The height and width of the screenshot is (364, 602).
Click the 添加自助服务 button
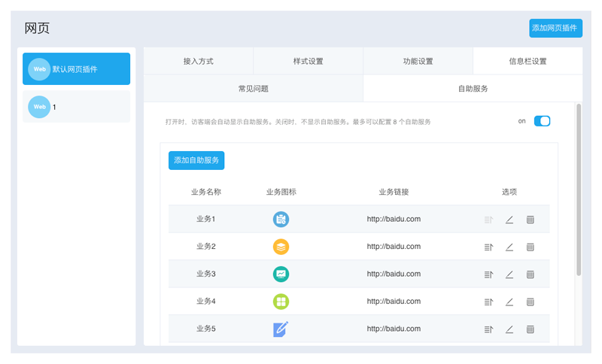click(x=196, y=160)
